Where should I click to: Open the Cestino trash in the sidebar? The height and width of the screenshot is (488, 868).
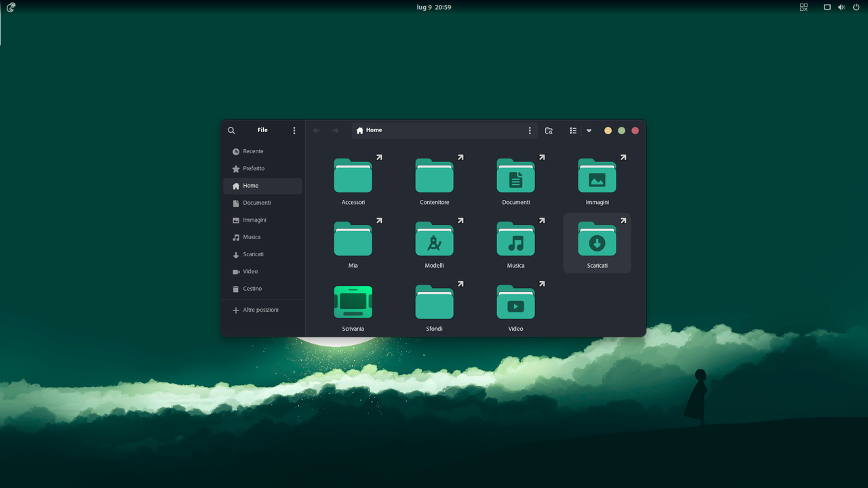251,288
